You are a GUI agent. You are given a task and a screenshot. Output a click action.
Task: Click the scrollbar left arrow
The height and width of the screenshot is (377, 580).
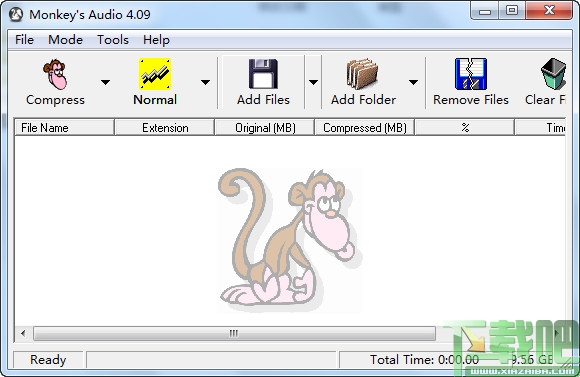pos(23,333)
